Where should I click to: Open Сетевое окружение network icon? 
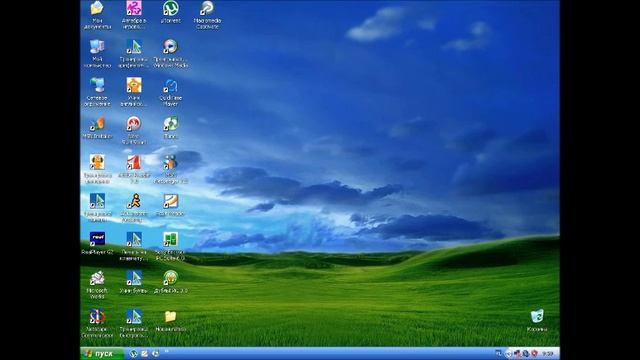point(97,85)
